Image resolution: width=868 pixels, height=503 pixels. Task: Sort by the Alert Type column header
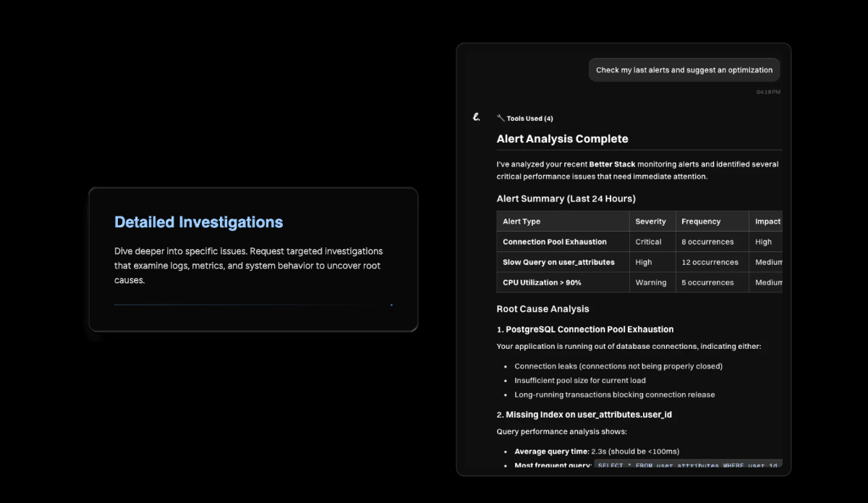522,221
